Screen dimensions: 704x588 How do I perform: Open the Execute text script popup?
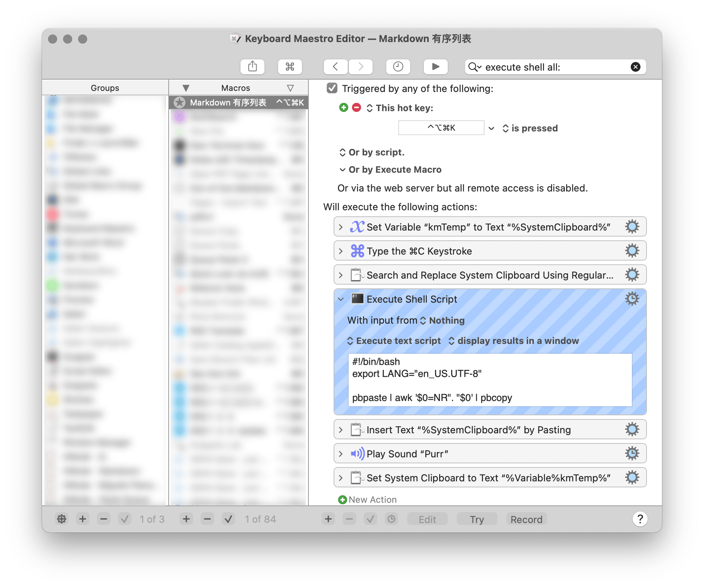coord(394,341)
